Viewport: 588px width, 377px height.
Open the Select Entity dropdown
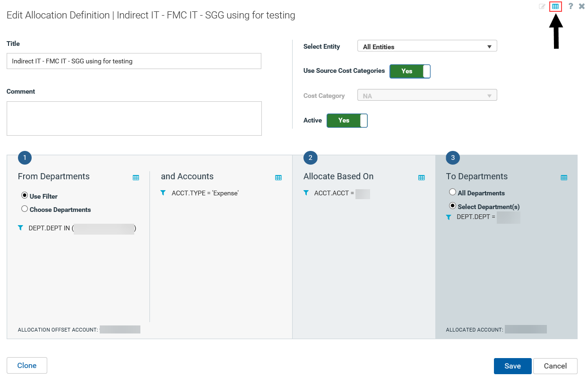427,46
